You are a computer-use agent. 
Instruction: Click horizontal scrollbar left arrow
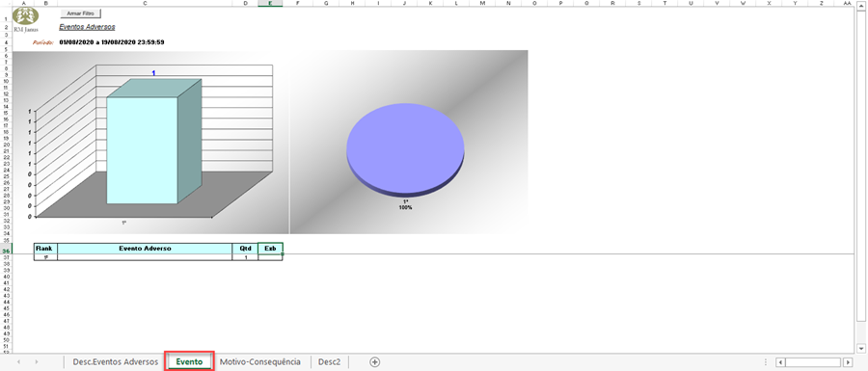click(780, 362)
